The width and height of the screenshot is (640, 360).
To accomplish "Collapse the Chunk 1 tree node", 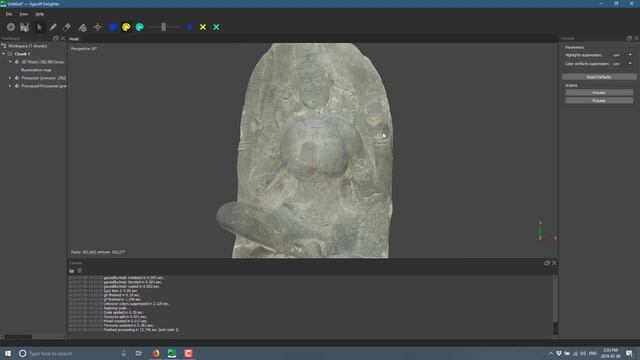I will pyautogui.click(x=4, y=54).
